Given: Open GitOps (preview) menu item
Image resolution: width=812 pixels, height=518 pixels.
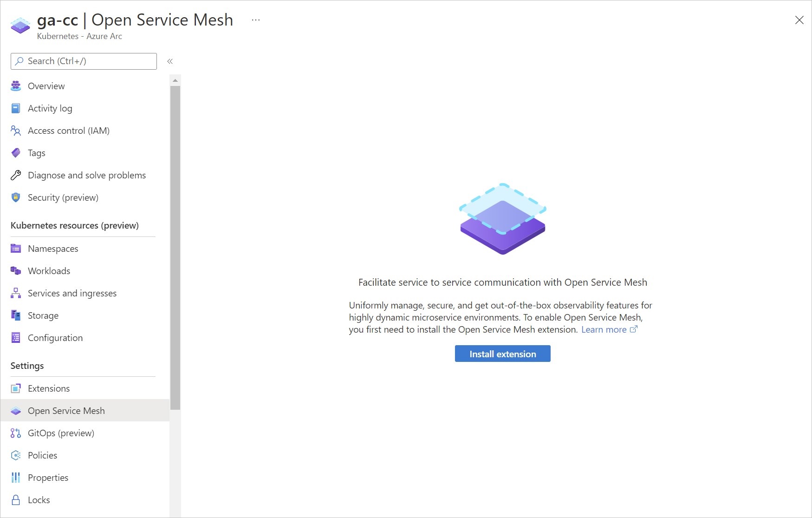Looking at the screenshot, I should coord(85,433).
